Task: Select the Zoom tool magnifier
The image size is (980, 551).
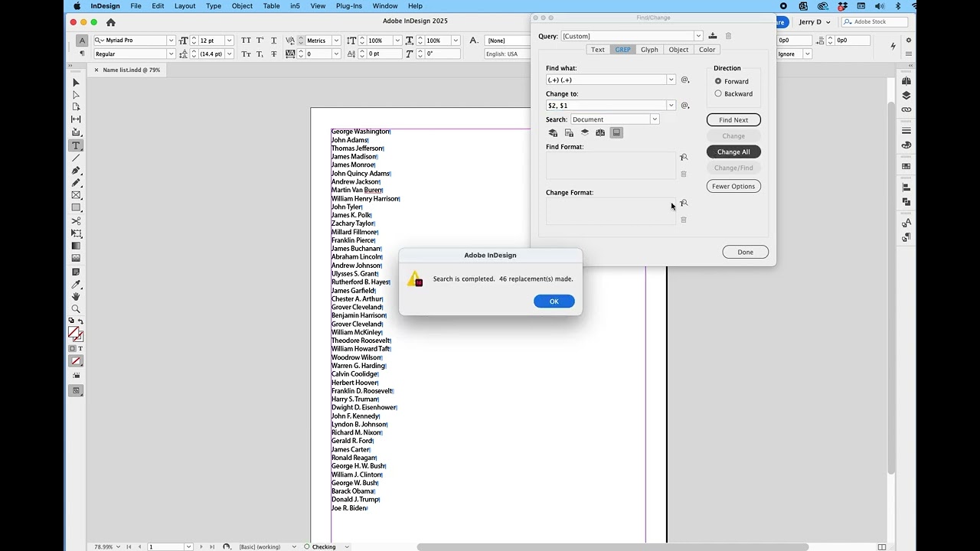Action: click(x=76, y=309)
